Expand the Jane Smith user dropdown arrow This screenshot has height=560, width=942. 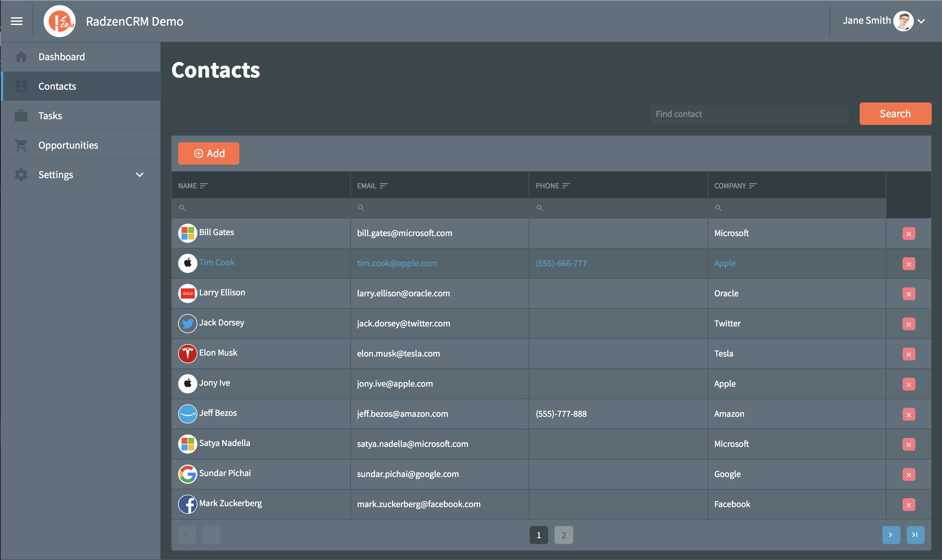click(921, 21)
